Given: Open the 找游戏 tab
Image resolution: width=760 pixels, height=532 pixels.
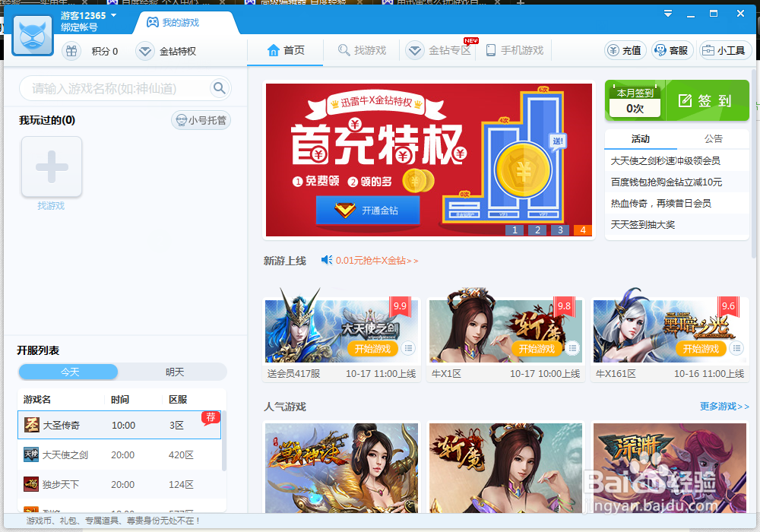Looking at the screenshot, I should coord(362,50).
